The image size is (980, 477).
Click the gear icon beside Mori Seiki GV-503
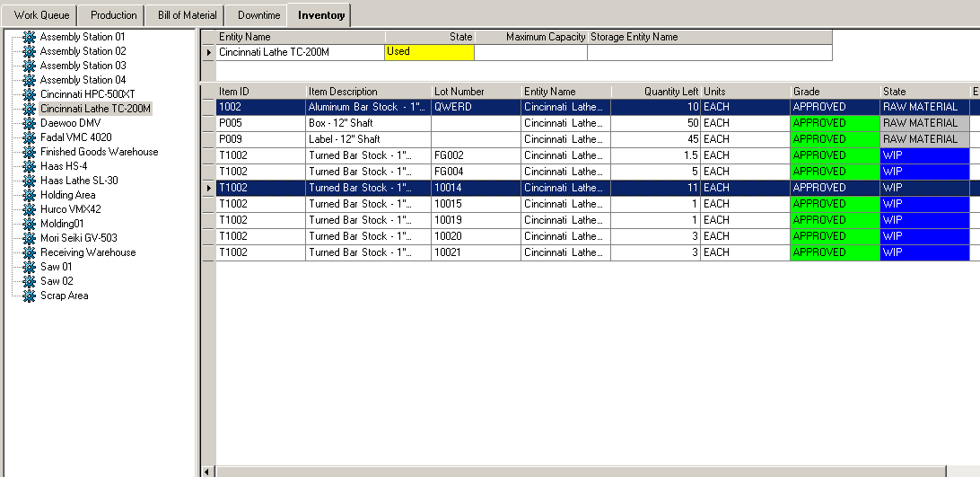tap(29, 239)
